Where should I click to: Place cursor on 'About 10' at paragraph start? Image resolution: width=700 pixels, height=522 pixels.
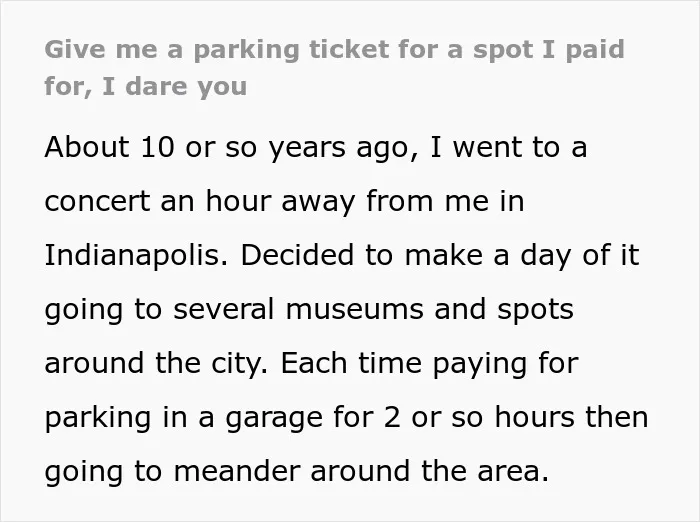pyautogui.click(x=109, y=147)
